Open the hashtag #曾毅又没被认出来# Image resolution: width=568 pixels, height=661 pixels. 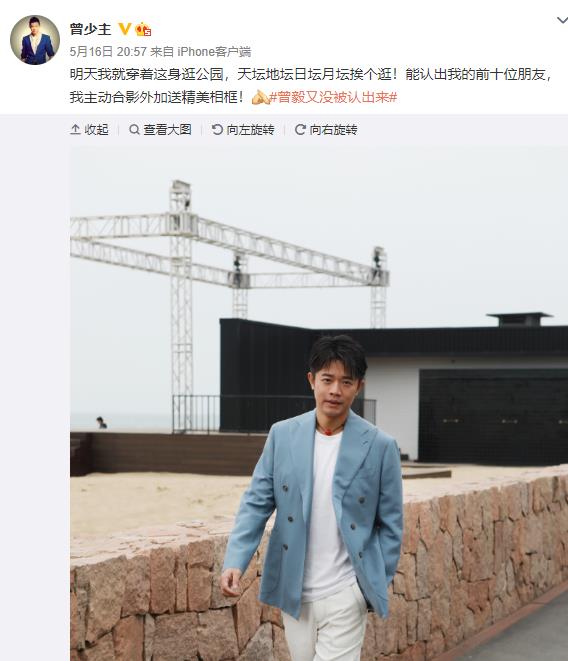click(x=333, y=97)
